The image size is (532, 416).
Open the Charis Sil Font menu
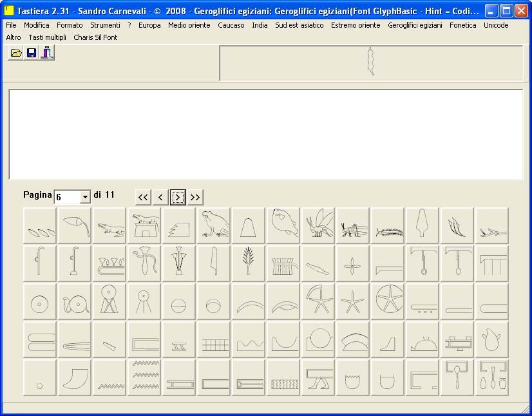pyautogui.click(x=95, y=37)
